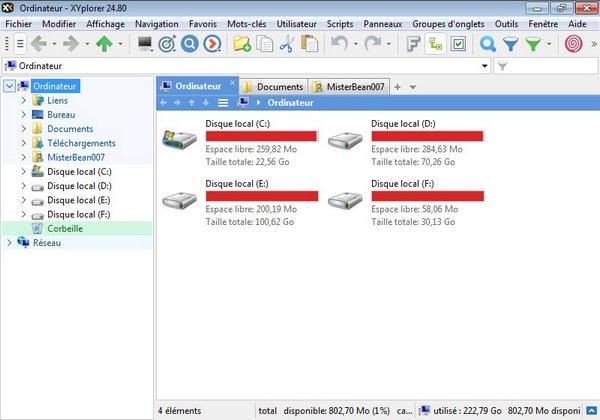Expand the Réseau tree node
Screen dimensions: 600x420
9,243
